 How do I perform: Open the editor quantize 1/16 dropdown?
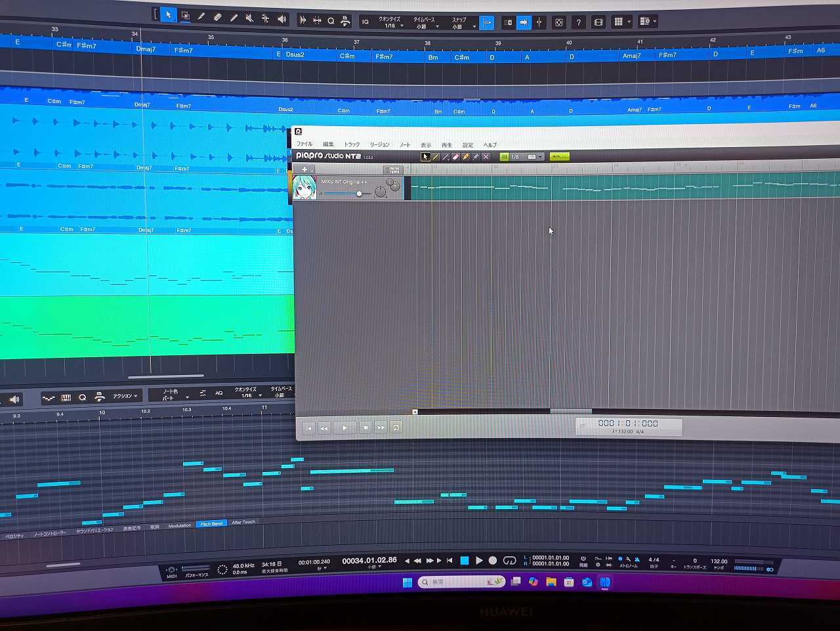tap(247, 392)
